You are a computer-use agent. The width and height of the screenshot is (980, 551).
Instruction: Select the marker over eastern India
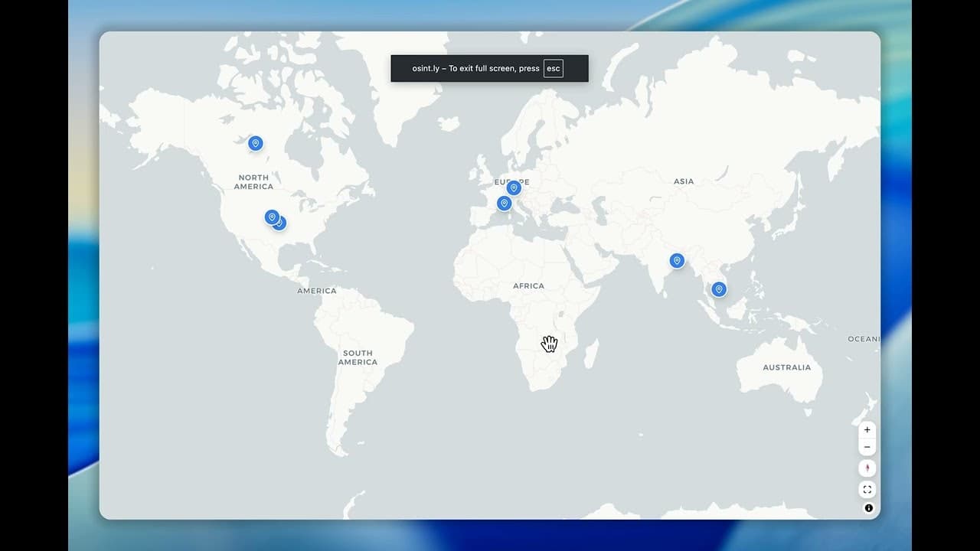point(677,260)
